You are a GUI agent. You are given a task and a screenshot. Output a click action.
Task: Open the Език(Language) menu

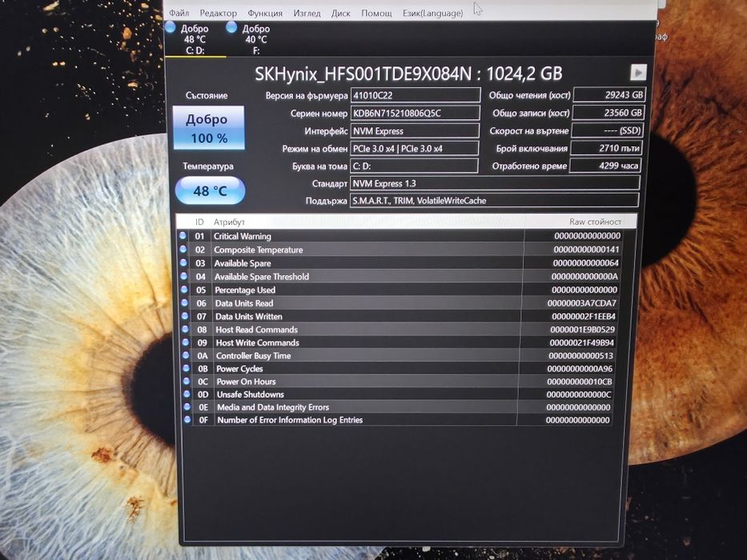tap(432, 14)
